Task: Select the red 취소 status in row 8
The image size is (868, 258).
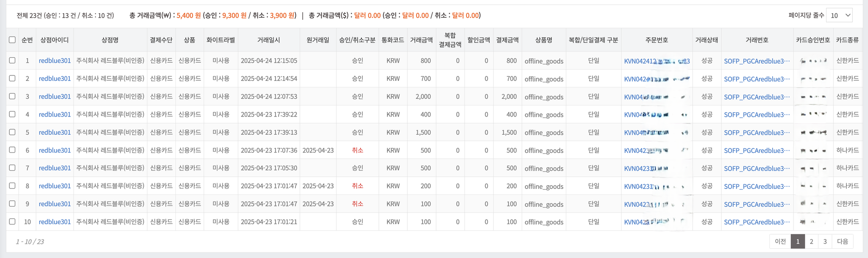Action: [357, 186]
